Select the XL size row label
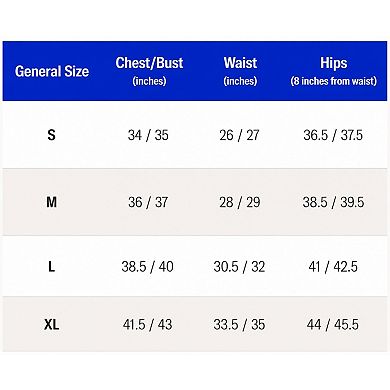This screenshot has height=390, width=390. [51, 324]
